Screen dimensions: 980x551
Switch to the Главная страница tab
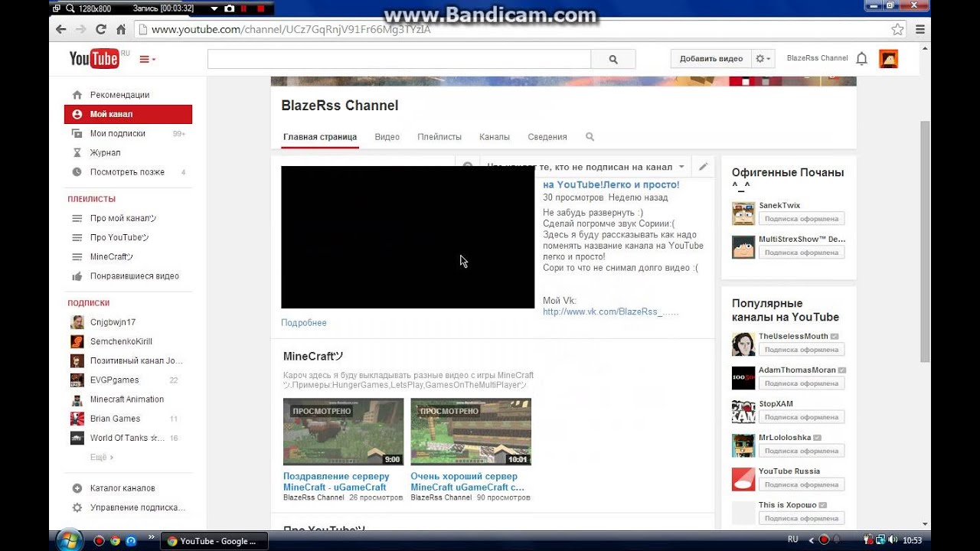pos(320,137)
